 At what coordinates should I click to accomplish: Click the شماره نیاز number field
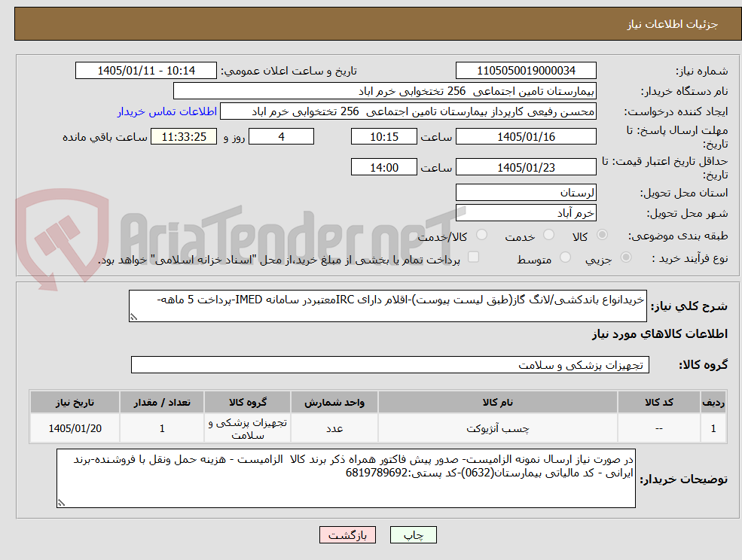coord(526,71)
